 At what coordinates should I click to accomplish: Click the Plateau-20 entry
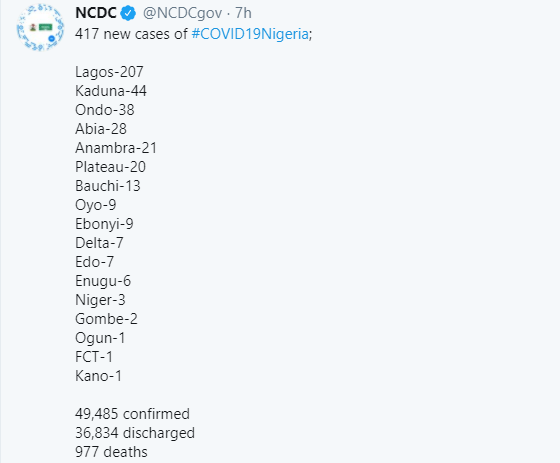(110, 167)
